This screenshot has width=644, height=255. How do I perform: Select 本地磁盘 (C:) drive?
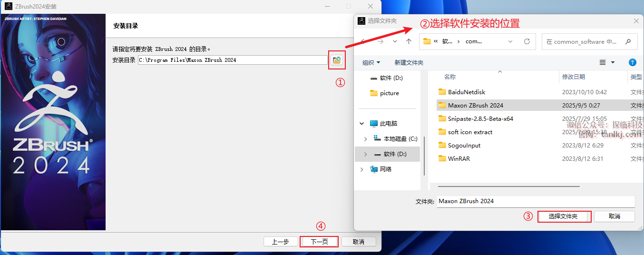400,139
